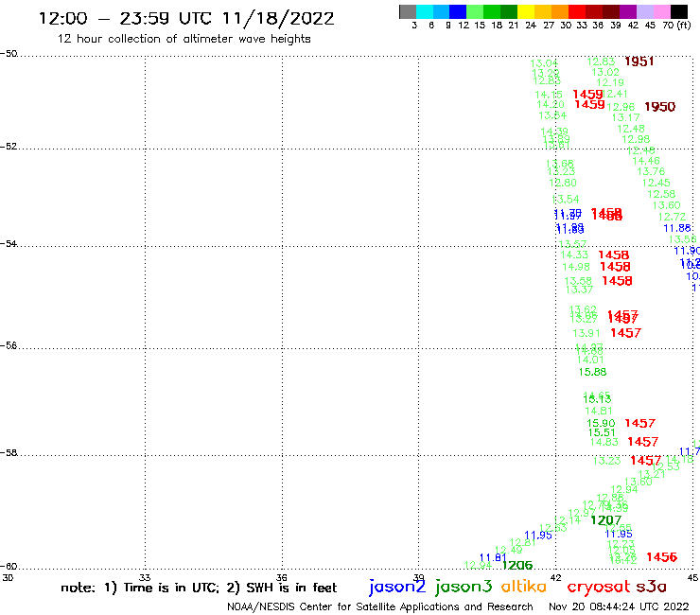Click the wave height value '15.51'
The width and height of the screenshot is (700, 615).
[x=602, y=432]
